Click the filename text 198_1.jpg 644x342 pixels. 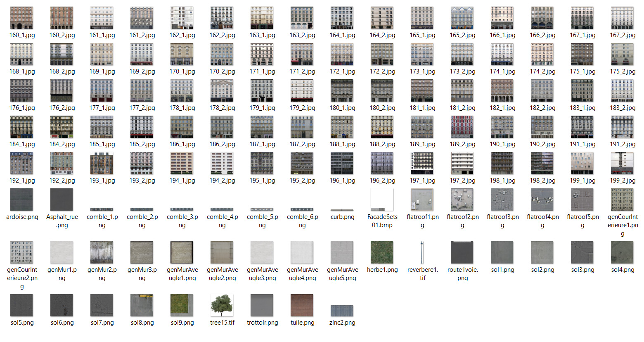pos(502,180)
